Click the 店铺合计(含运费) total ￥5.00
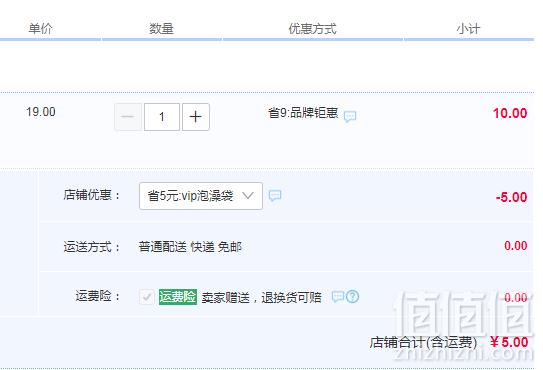Viewport: 543px width, 370px height. (x=509, y=342)
